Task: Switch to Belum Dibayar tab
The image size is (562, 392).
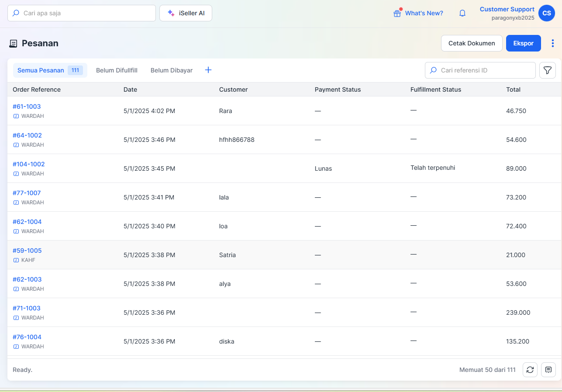Action: point(172,70)
